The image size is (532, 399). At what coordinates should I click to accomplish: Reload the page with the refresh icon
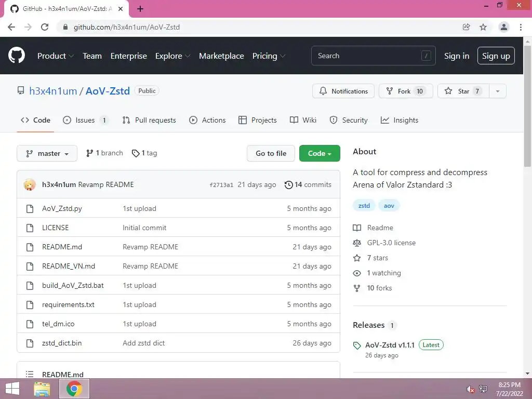[x=45, y=27]
